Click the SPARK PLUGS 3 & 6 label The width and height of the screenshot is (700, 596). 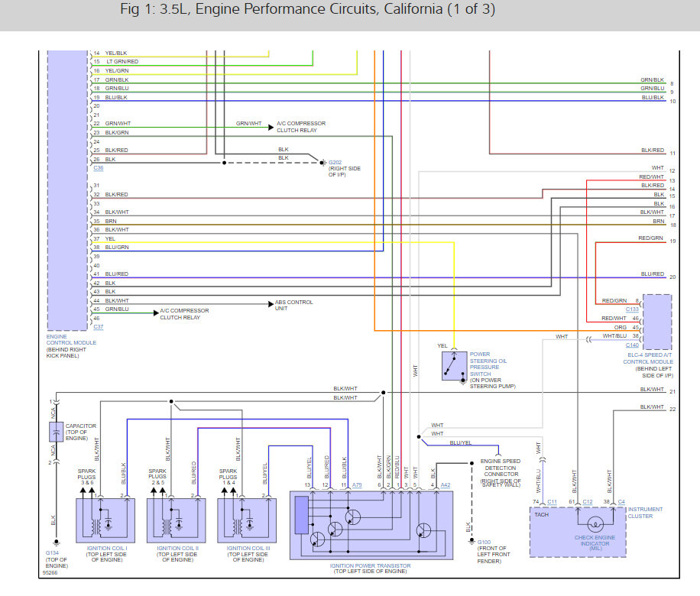pyautogui.click(x=86, y=477)
